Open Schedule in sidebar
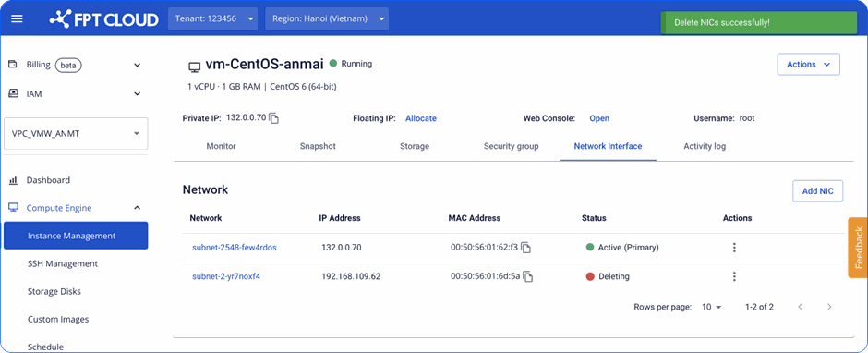Screen dimensions: 868x353 (x=45, y=347)
